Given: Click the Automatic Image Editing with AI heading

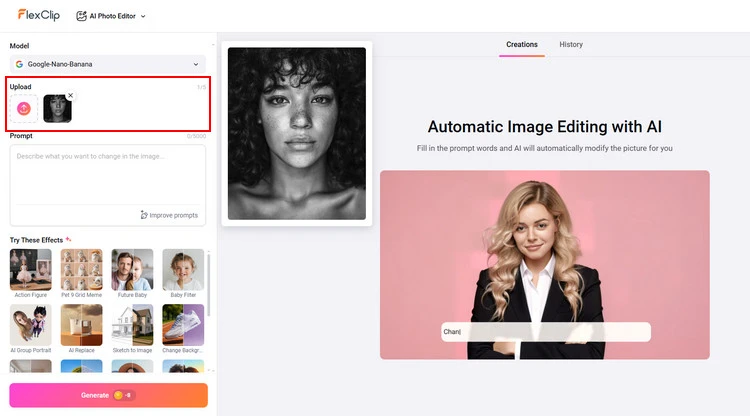Looking at the screenshot, I should point(545,127).
